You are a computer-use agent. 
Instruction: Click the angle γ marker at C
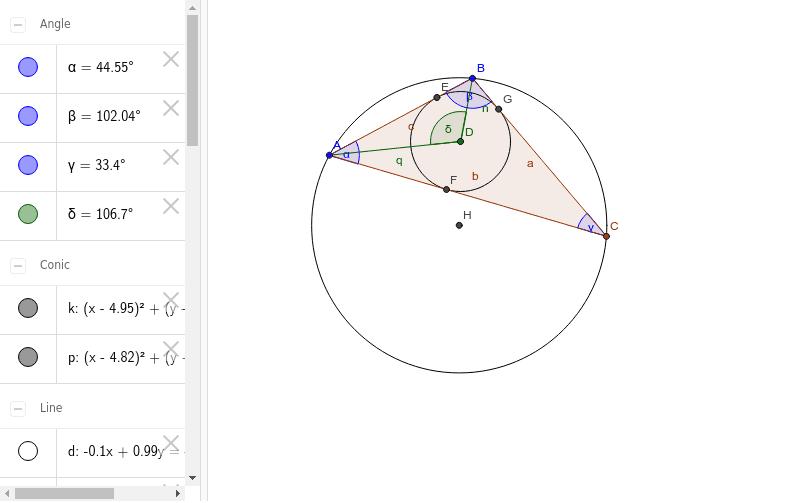click(590, 225)
